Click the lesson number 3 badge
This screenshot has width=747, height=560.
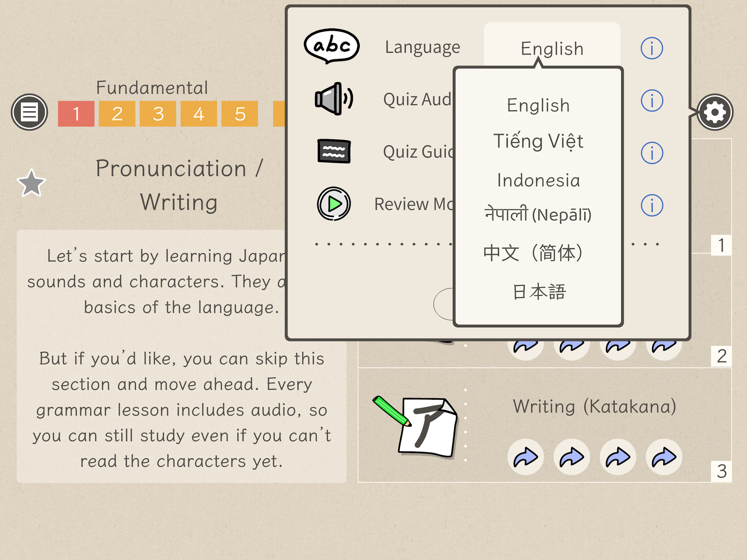(x=721, y=471)
